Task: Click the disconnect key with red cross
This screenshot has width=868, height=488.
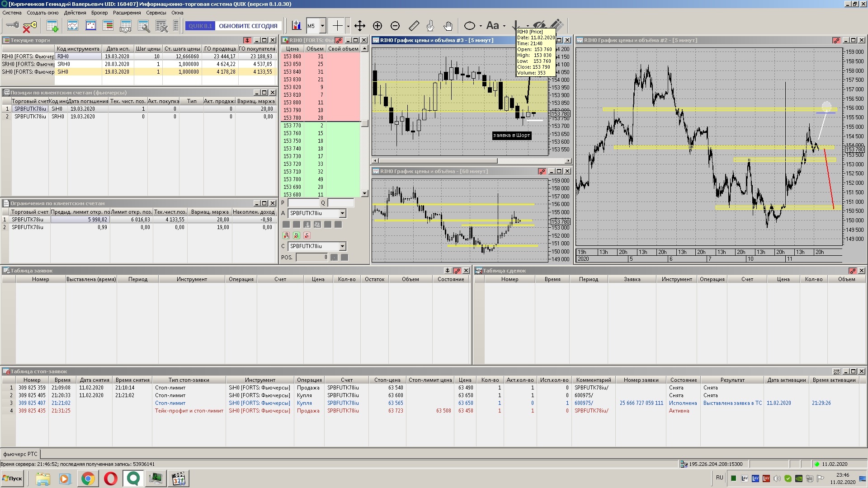Action: click(x=29, y=27)
